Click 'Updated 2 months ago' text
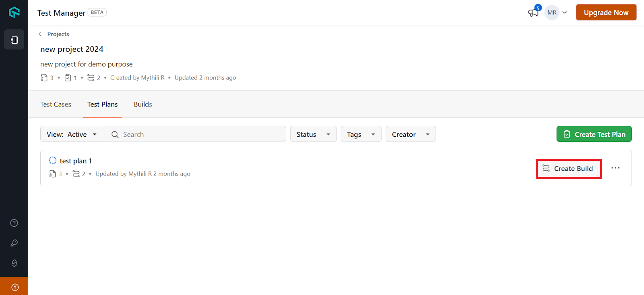The image size is (644, 295). (x=205, y=78)
